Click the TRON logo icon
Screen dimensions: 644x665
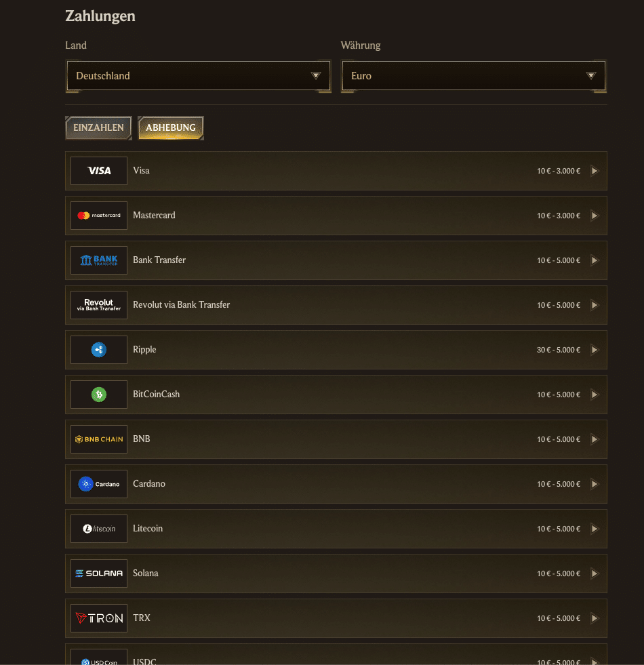(x=98, y=618)
